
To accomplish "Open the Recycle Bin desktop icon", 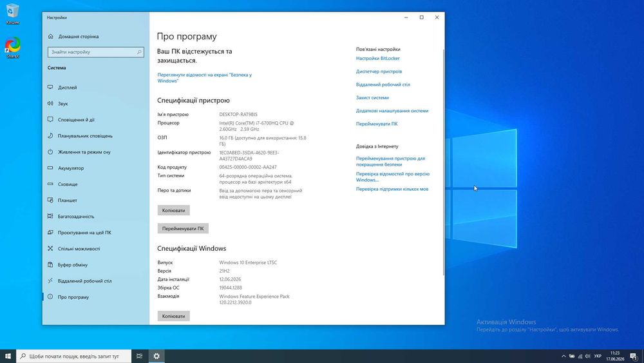I will (x=12, y=13).
